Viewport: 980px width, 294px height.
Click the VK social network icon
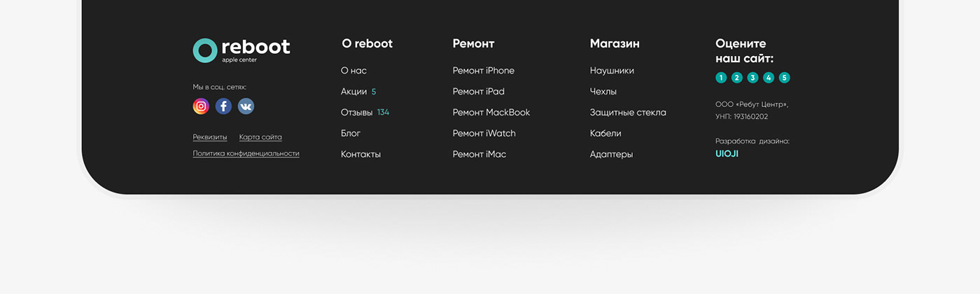[x=246, y=106]
